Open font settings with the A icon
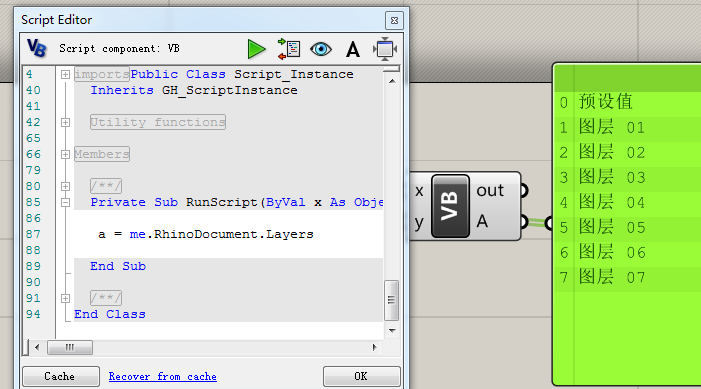This screenshot has height=389, width=701. (x=353, y=49)
